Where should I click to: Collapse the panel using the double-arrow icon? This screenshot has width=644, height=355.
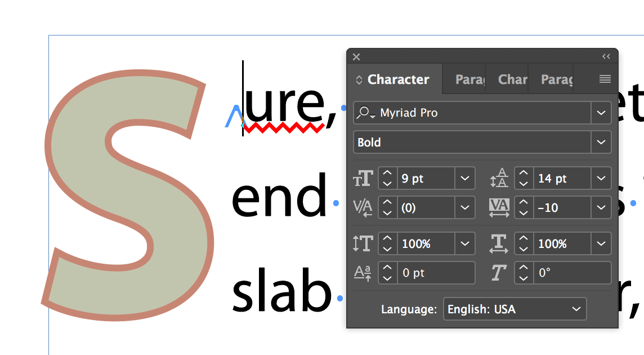point(606,56)
